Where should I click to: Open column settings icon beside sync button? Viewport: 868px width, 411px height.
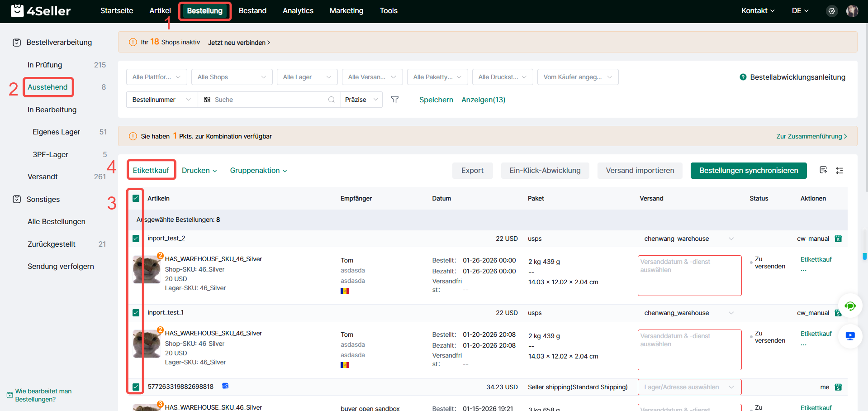[x=823, y=170]
